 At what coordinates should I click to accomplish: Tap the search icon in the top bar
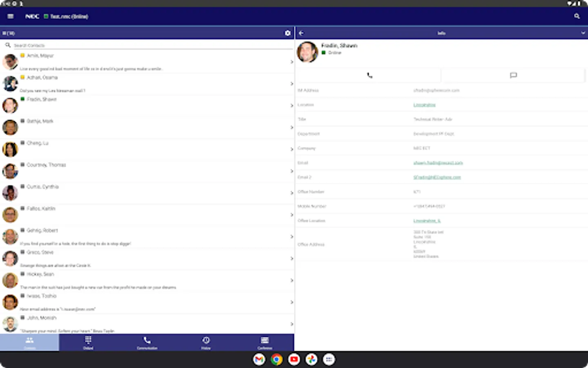click(x=577, y=16)
